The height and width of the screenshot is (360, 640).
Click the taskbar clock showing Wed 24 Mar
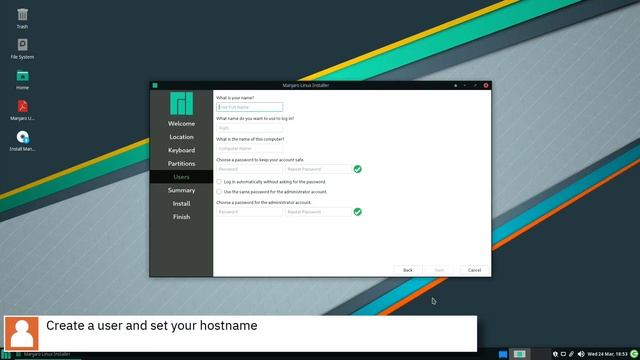coord(607,354)
